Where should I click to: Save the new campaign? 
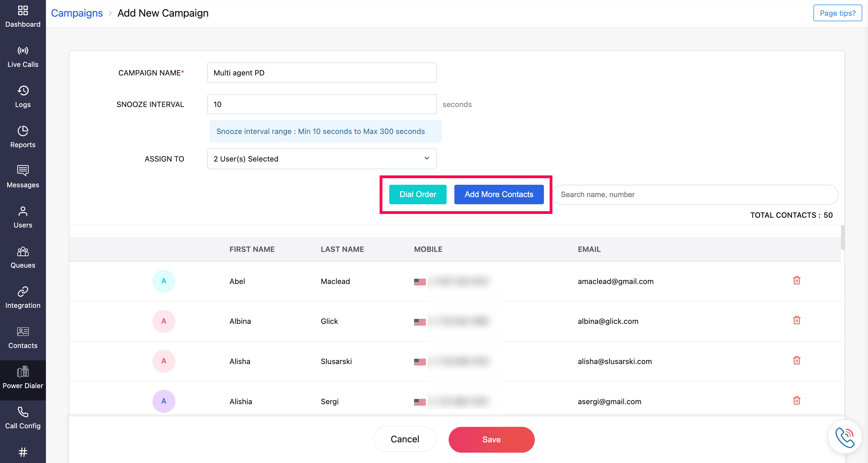point(491,439)
